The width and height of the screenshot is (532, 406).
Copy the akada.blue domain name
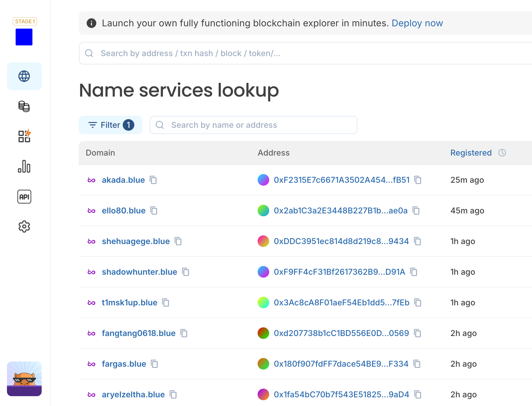coord(153,180)
